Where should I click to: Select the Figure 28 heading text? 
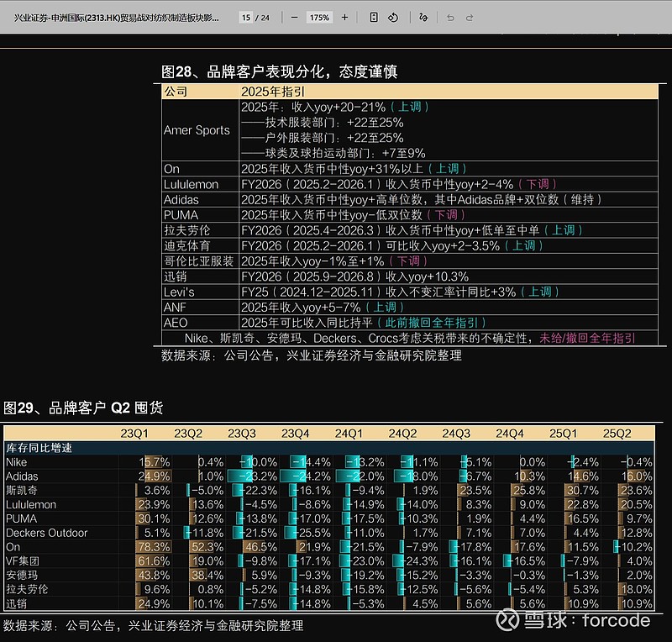tap(279, 72)
